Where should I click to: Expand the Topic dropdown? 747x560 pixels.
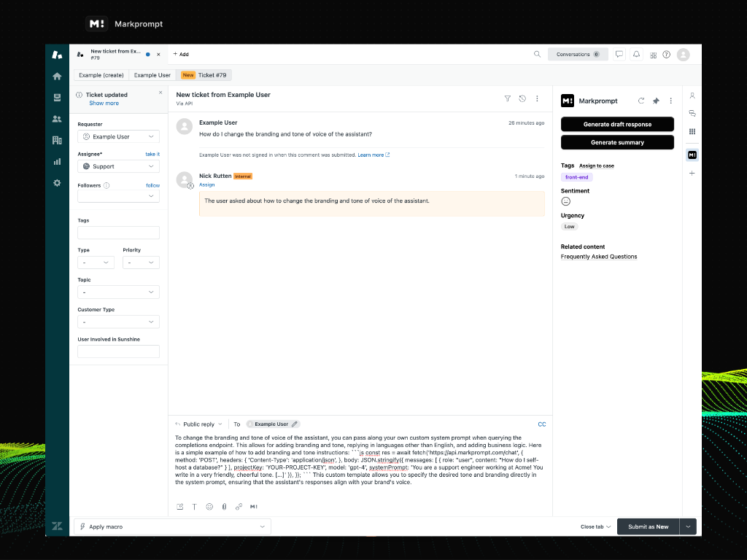click(119, 292)
